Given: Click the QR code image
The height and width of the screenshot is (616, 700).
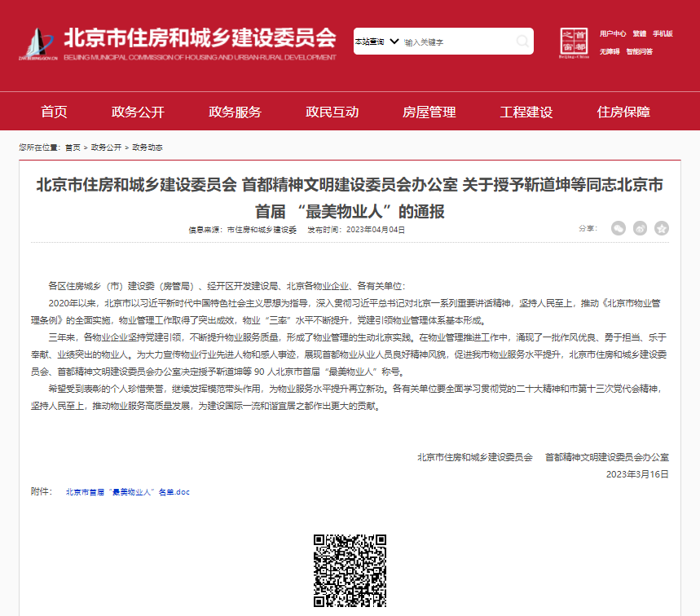Looking at the screenshot, I should click(x=350, y=570).
